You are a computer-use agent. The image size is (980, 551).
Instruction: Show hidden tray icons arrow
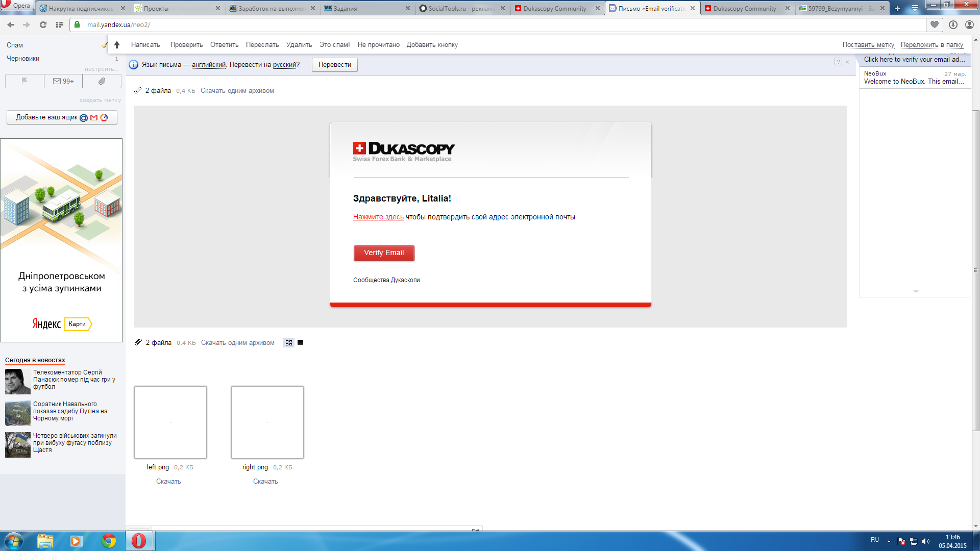(889, 541)
